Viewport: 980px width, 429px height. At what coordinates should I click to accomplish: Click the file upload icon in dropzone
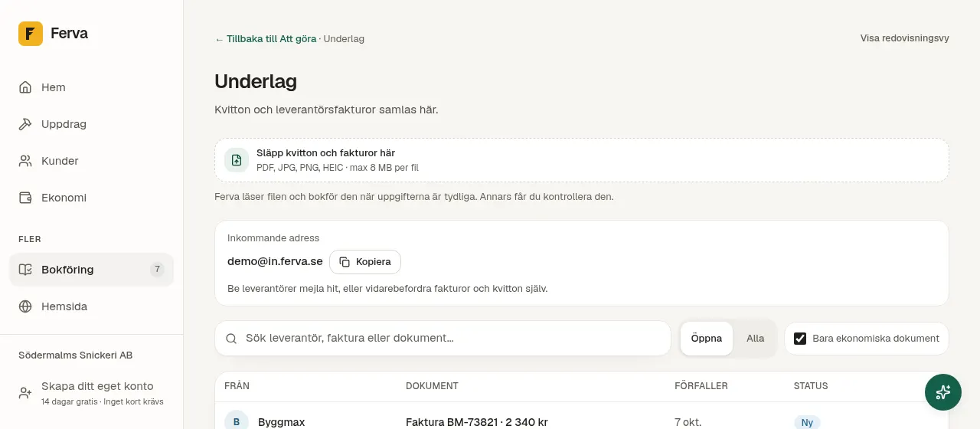tap(237, 160)
